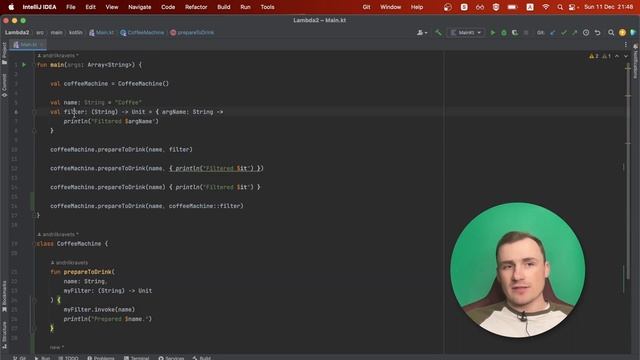Open the Project tool window
Screen dimensions: 640x360
click(x=4, y=53)
